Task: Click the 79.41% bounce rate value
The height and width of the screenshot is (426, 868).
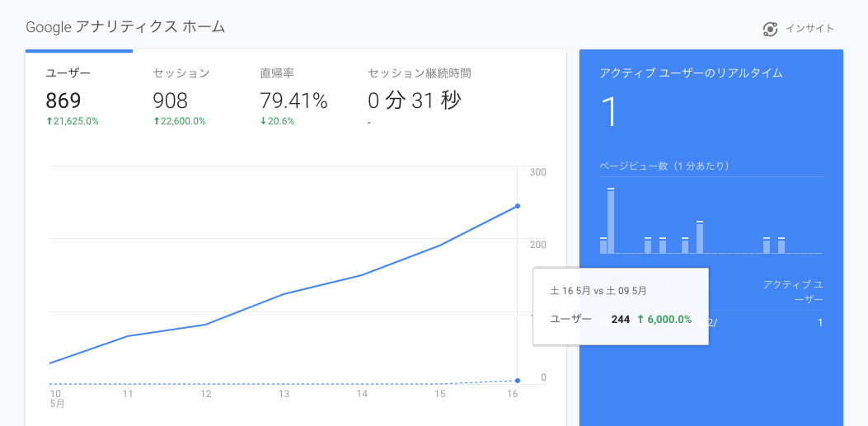Action: [x=293, y=101]
